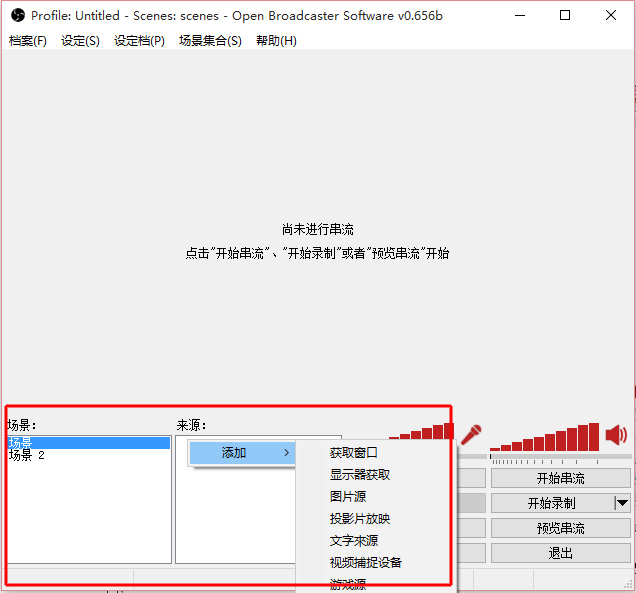Click the 开始录制 button
This screenshot has height=593, width=636.
pyautogui.click(x=552, y=503)
